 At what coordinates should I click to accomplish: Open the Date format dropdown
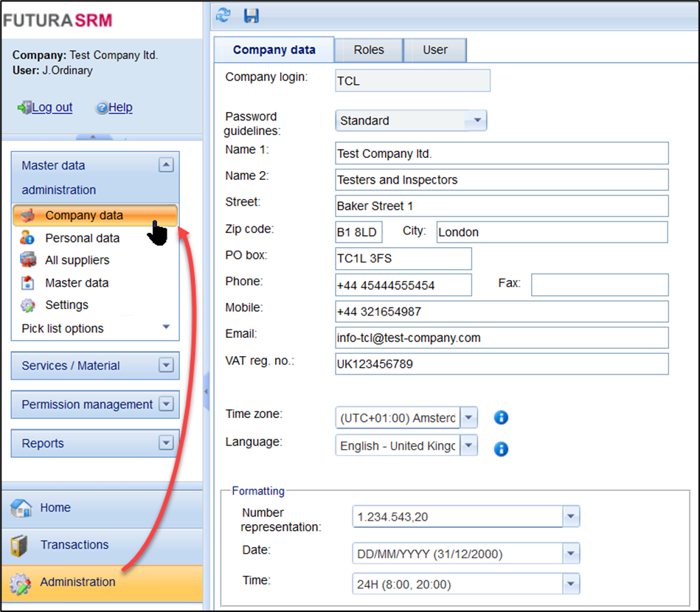click(x=571, y=554)
